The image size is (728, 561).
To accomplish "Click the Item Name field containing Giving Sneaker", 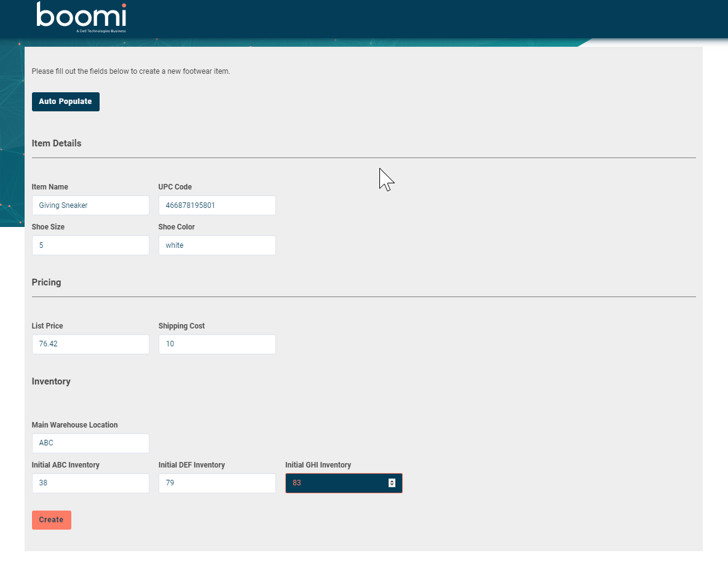I will point(90,205).
